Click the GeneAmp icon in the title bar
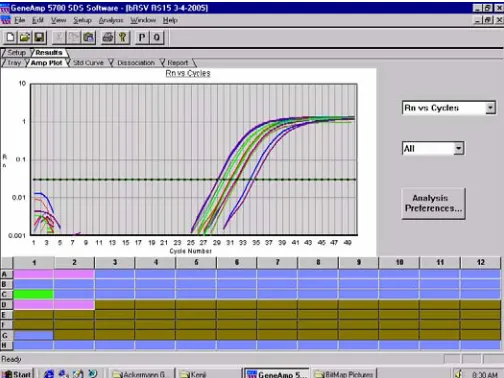Viewport: 504px width, 378px height. tap(5, 8)
